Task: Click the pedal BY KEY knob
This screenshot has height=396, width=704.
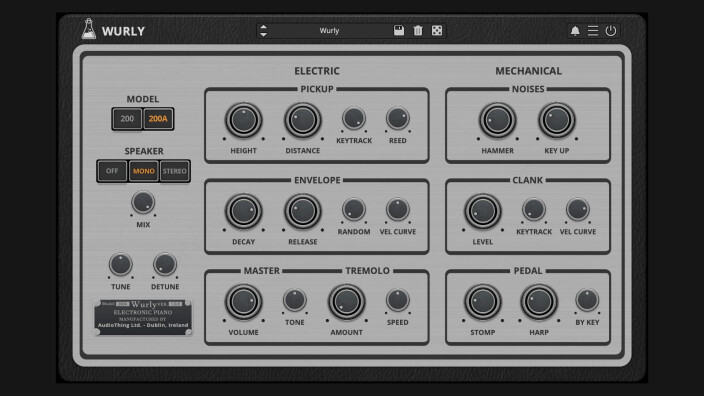Action: coord(587,300)
